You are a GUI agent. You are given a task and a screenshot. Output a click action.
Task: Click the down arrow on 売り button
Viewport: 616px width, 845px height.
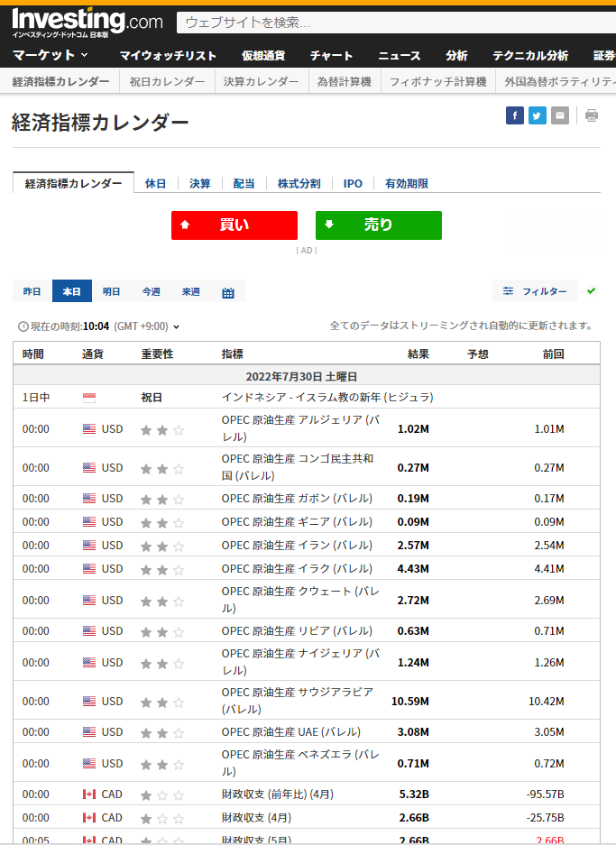coord(329,225)
